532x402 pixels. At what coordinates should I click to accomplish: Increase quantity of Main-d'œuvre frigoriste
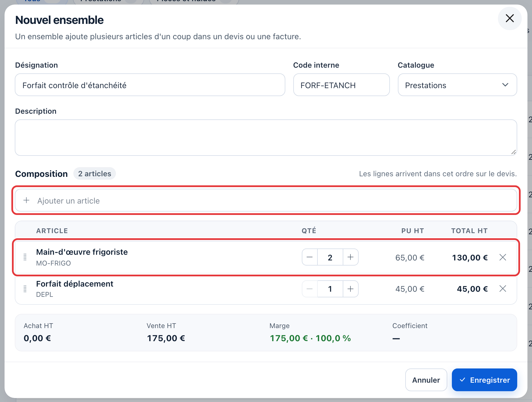(x=350, y=257)
